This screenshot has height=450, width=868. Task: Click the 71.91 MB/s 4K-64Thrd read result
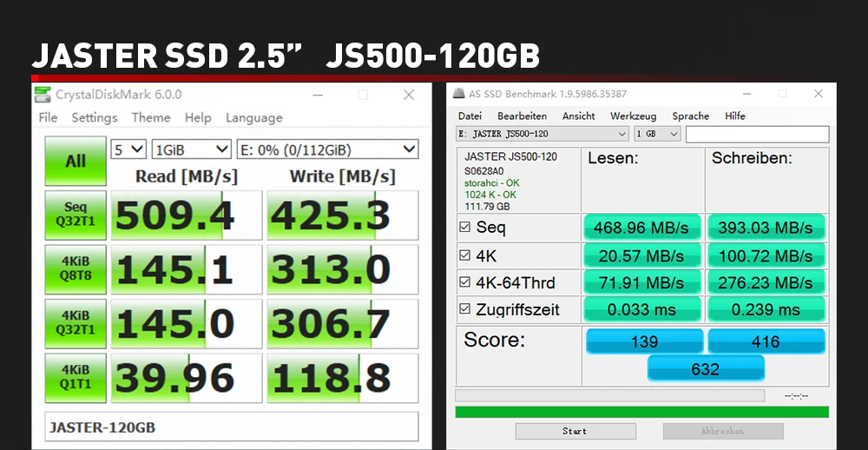(x=642, y=282)
